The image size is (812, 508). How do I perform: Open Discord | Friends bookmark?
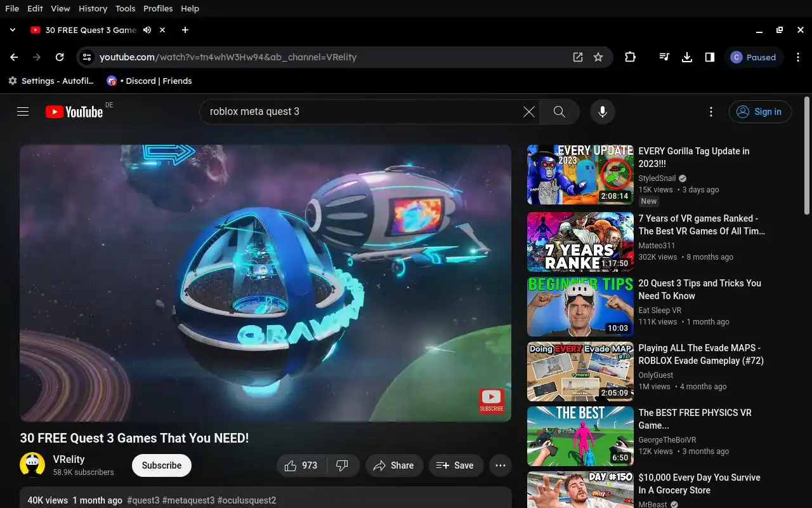(149, 81)
